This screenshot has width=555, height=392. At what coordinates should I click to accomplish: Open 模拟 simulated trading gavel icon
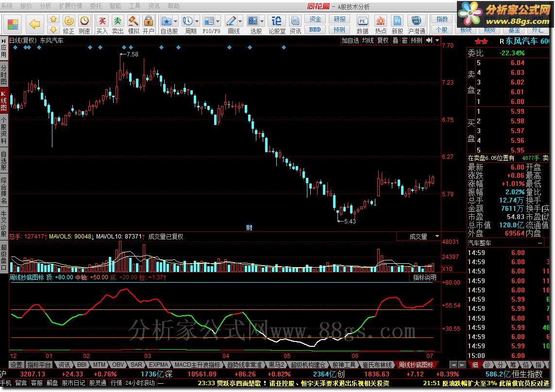(134, 24)
